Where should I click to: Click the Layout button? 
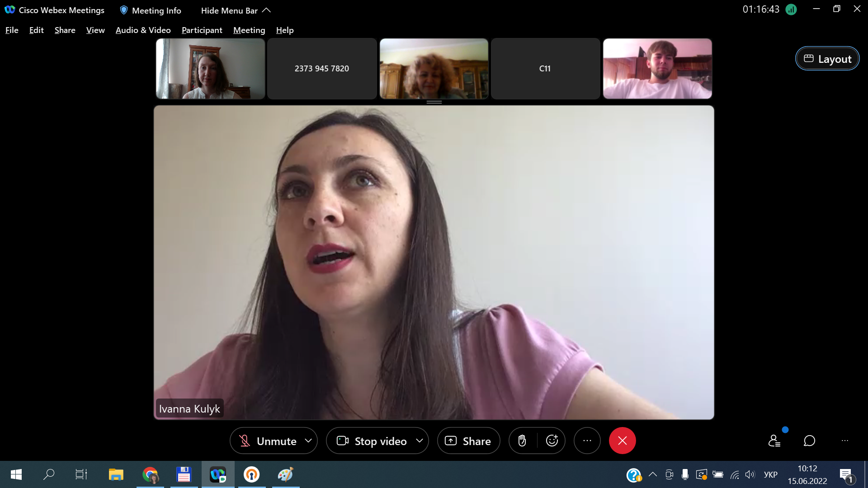click(827, 59)
